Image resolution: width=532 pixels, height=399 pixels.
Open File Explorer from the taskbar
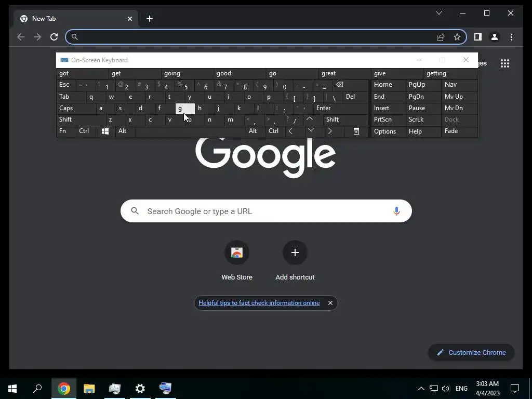(x=89, y=389)
